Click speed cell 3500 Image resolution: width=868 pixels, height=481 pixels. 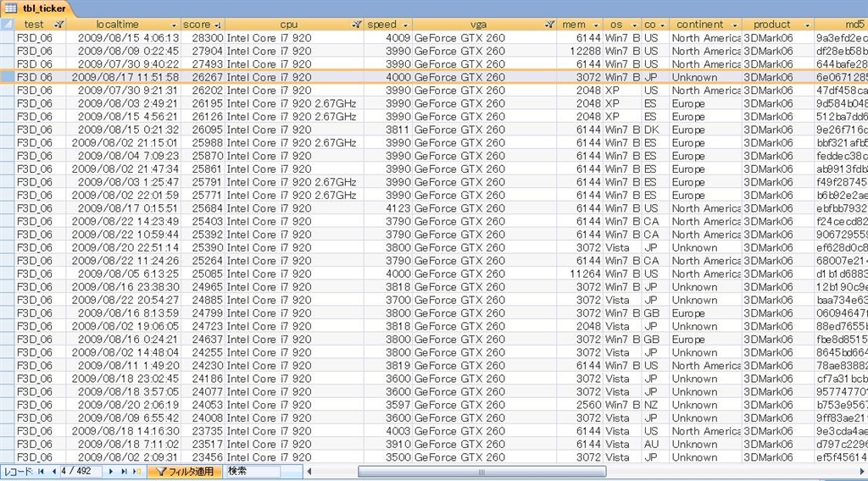388,458
